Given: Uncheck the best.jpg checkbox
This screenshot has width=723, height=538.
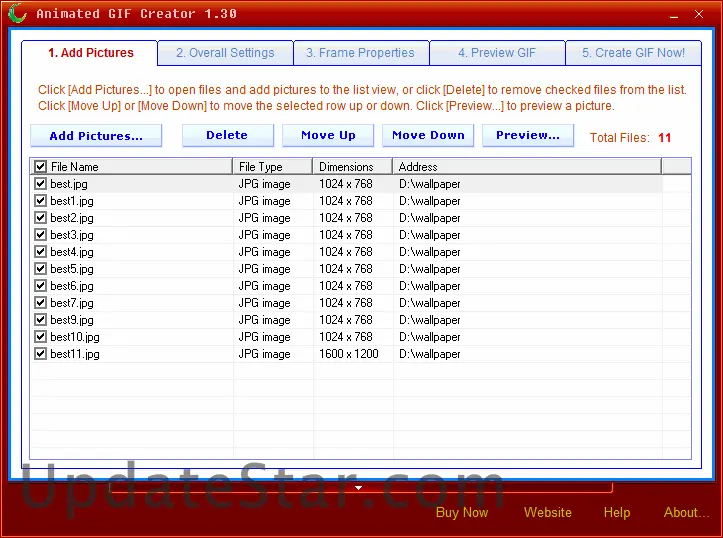Looking at the screenshot, I should [41, 183].
